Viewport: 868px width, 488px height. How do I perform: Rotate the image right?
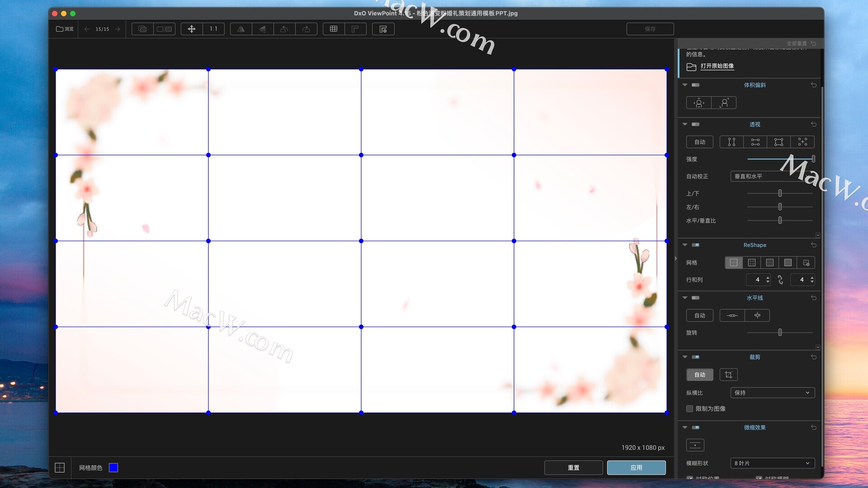[x=306, y=29]
